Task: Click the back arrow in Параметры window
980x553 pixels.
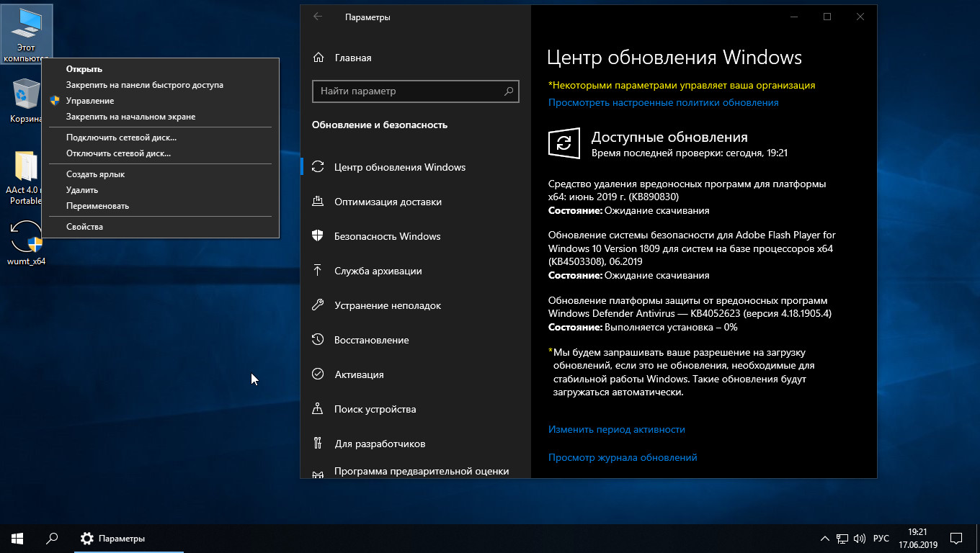Action: [318, 17]
